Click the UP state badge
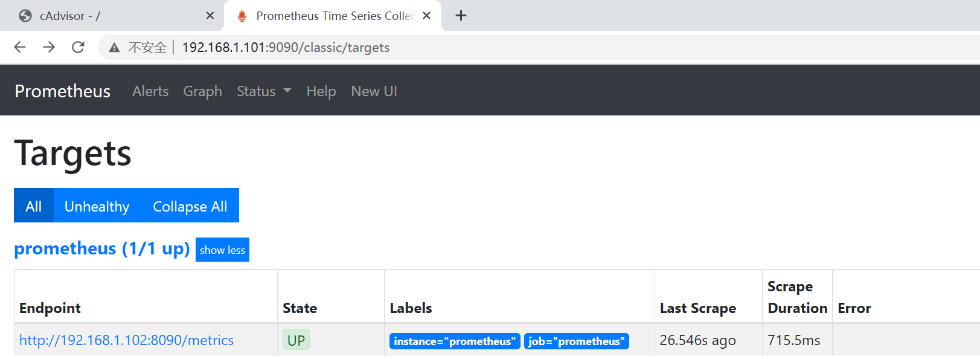 tap(296, 340)
